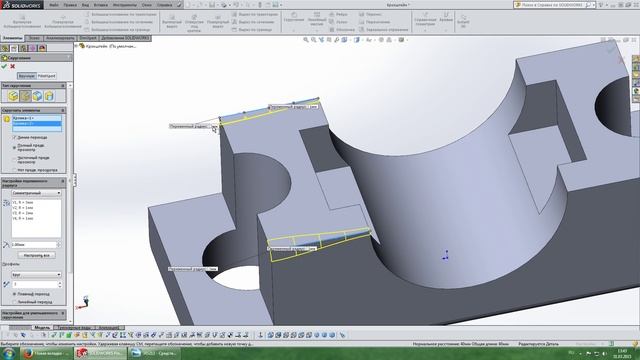Select Полный предв. просмотр radio button
This screenshot has height=360, width=640.
tap(15, 147)
